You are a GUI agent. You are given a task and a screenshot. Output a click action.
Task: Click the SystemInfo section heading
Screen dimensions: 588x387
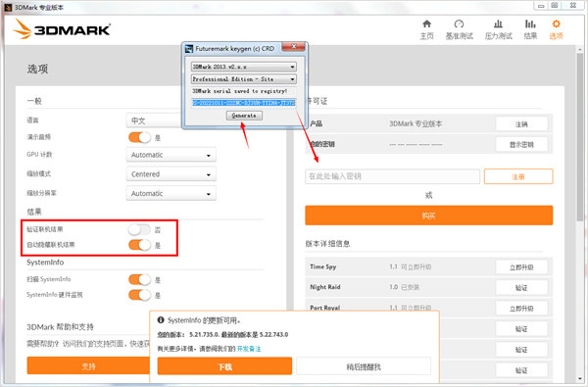click(x=45, y=263)
